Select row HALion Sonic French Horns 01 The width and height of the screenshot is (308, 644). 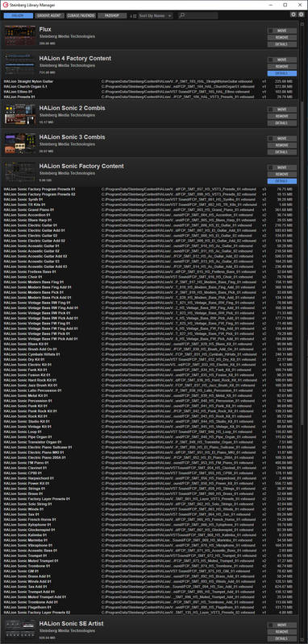click(150, 519)
